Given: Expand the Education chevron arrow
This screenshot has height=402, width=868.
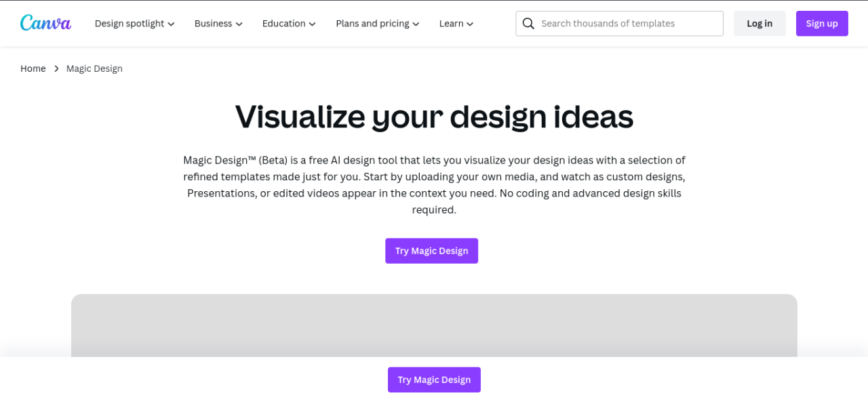Looking at the screenshot, I should [312, 24].
